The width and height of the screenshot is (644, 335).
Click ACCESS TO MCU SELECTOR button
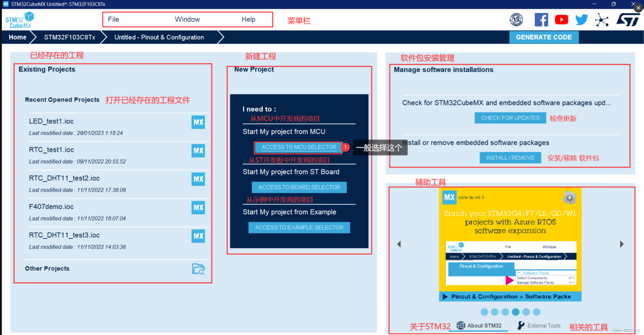pyautogui.click(x=299, y=147)
